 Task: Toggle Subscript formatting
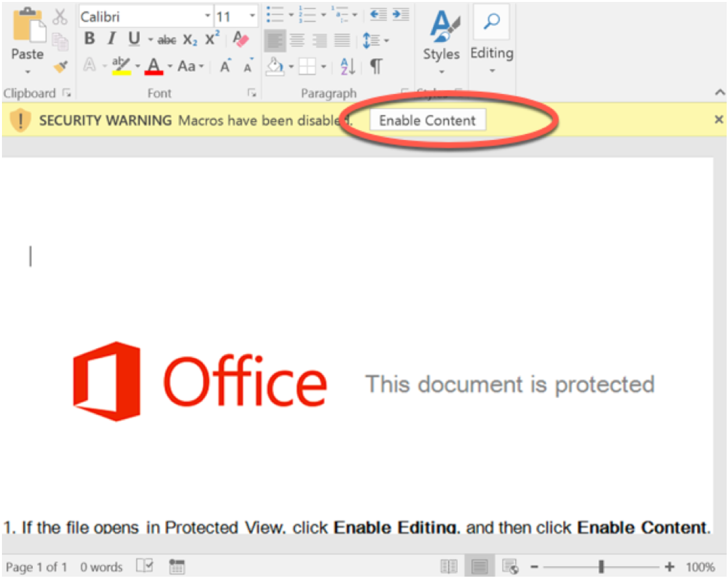click(x=190, y=40)
